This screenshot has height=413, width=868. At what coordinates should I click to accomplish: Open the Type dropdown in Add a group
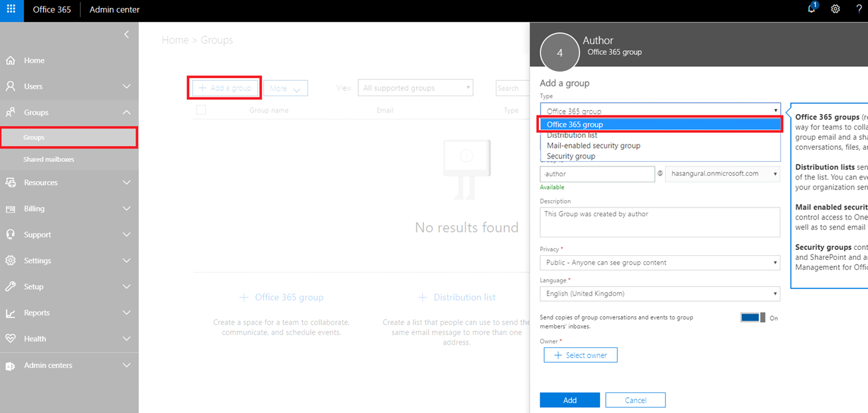660,111
